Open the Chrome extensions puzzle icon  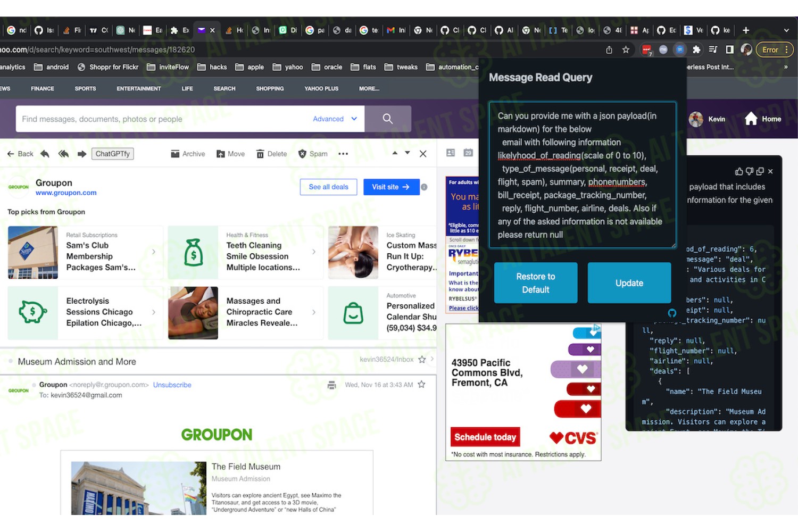(x=696, y=49)
